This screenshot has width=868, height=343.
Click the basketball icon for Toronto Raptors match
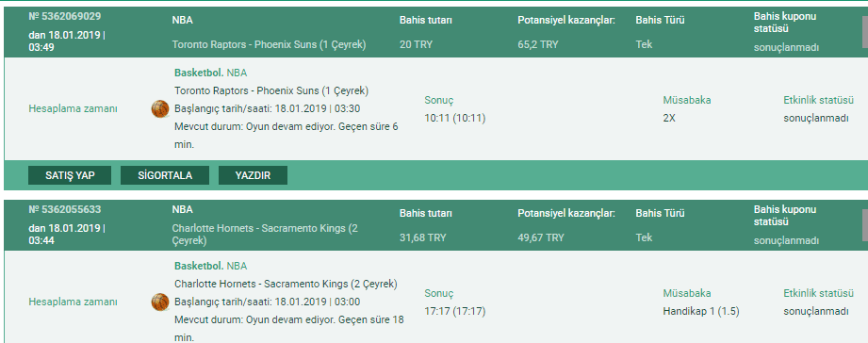[160, 109]
